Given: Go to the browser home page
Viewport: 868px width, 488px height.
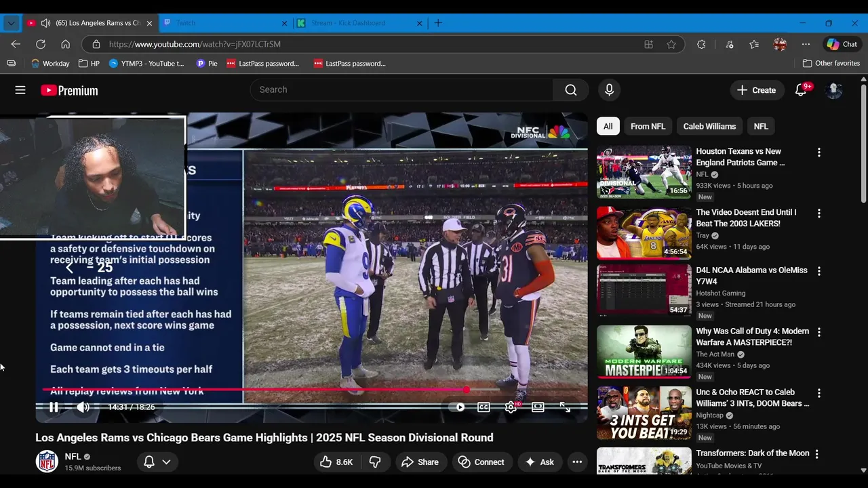Looking at the screenshot, I should pos(66,44).
